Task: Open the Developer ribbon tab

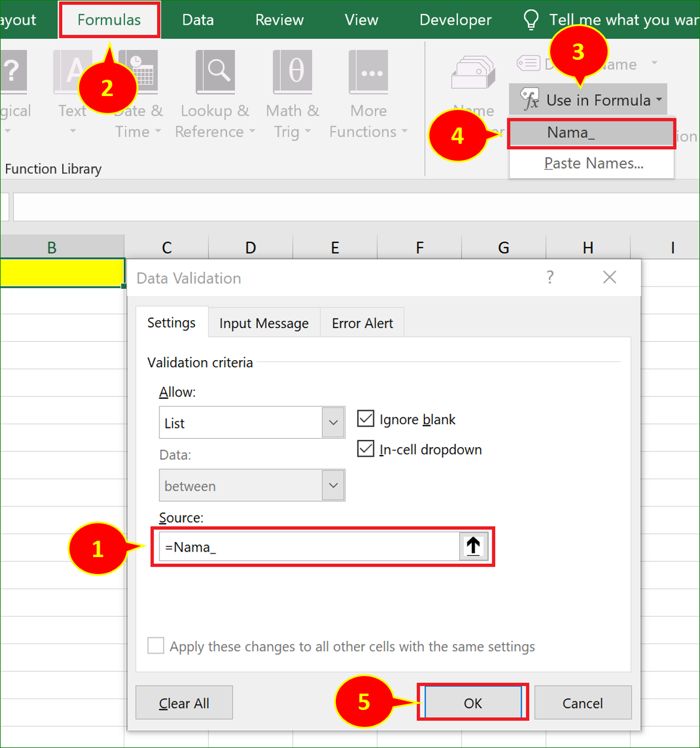Action: [x=455, y=19]
